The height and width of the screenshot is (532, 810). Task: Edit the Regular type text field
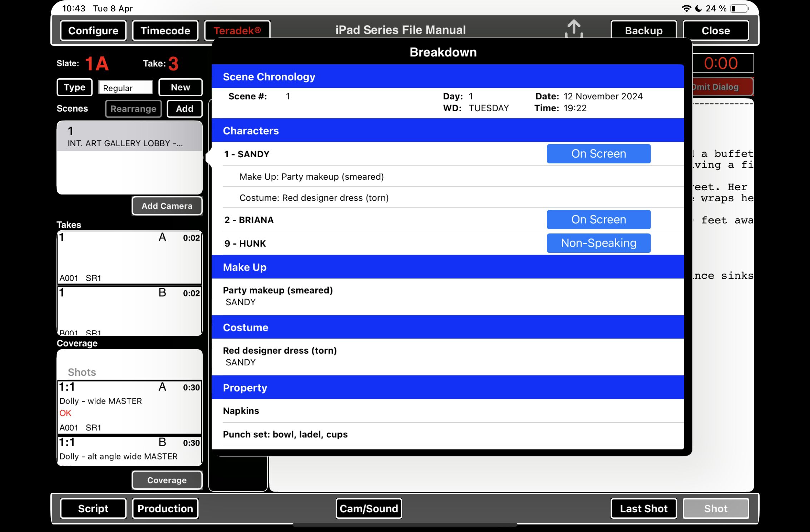pyautogui.click(x=125, y=88)
